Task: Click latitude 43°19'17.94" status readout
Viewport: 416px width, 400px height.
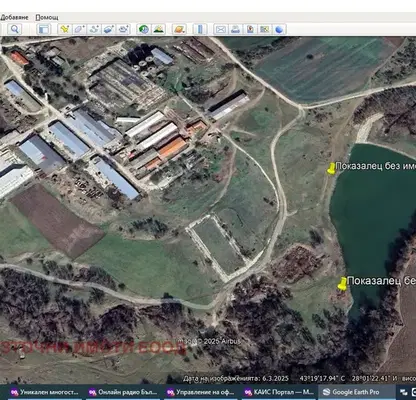Action: click(x=322, y=379)
